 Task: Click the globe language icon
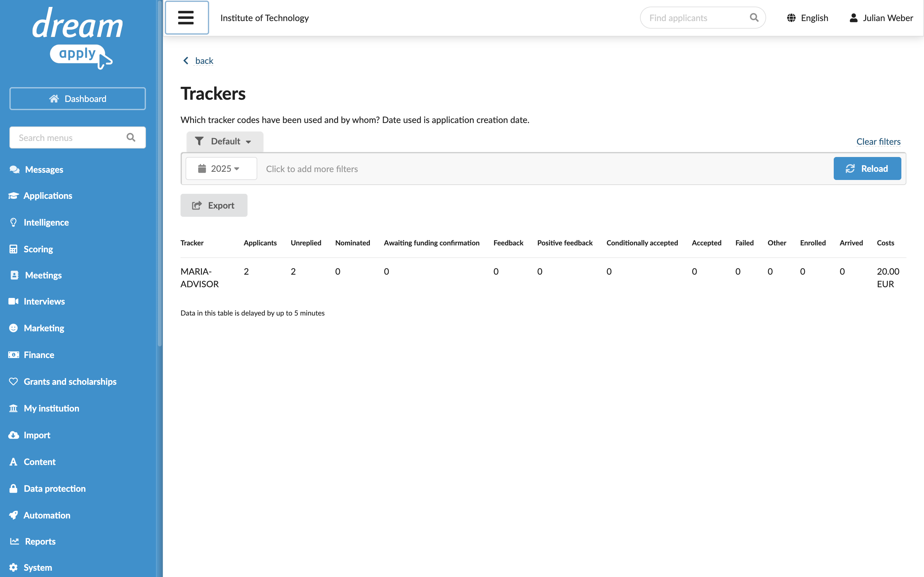[791, 18]
